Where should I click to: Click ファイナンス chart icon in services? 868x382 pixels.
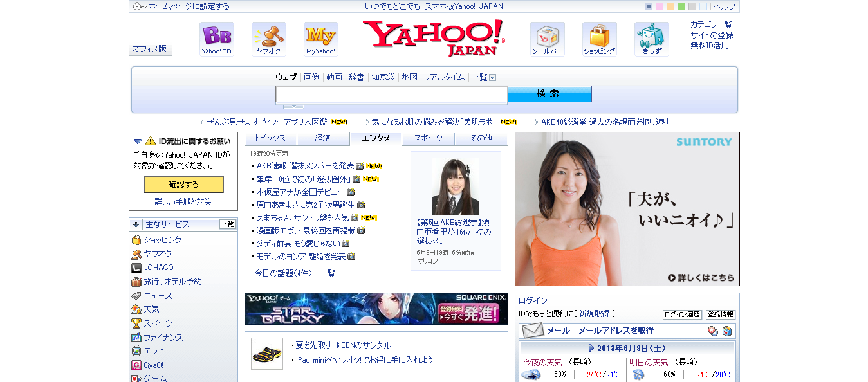click(136, 338)
